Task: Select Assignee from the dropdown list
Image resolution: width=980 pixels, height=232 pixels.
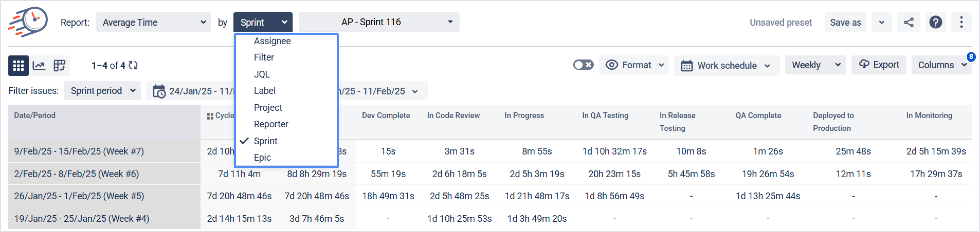Action: pos(272,41)
